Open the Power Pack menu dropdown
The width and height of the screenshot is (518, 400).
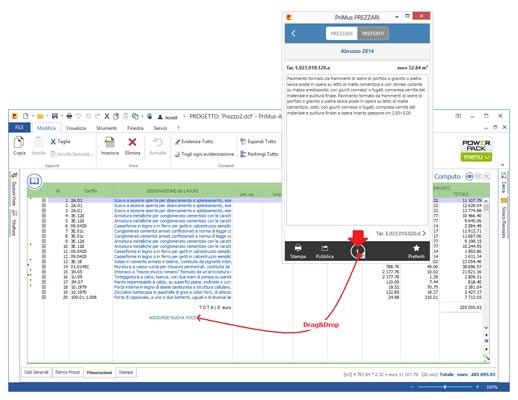coord(476,157)
